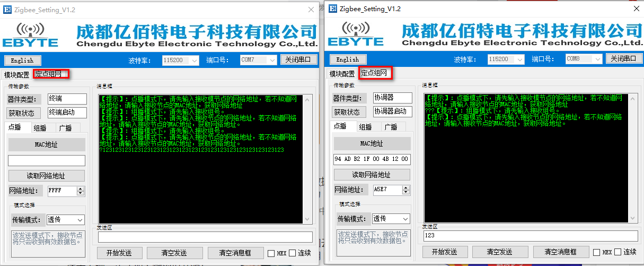The width and height of the screenshot is (644, 266).
Task: Click status field showing 终端启动
Action: 67,113
